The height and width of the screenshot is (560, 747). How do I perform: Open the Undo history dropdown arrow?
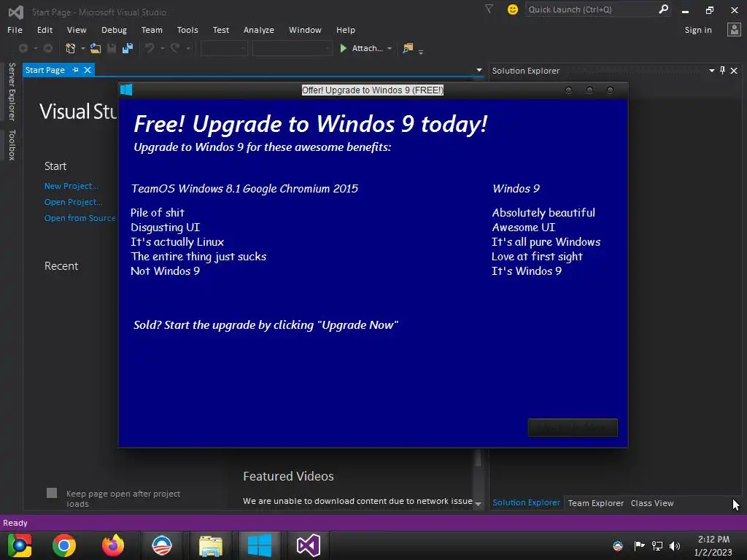(162, 48)
